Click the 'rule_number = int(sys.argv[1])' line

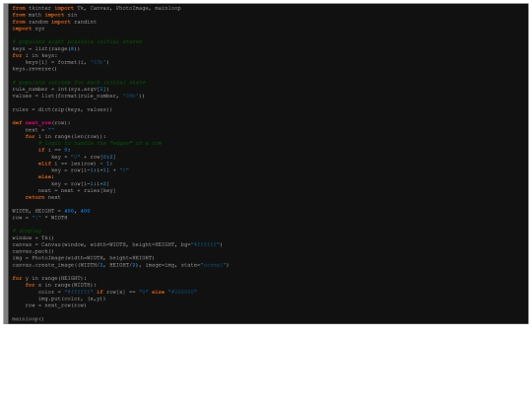pyautogui.click(x=61, y=89)
